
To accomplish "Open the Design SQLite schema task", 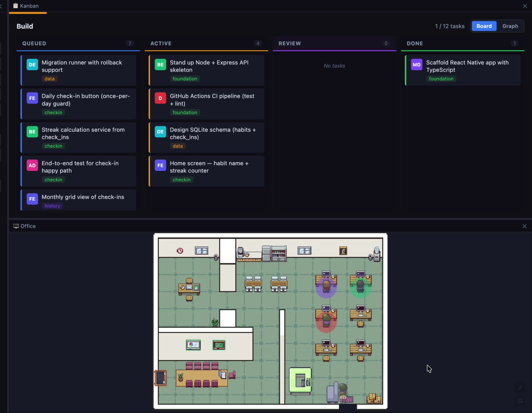I will (206, 137).
